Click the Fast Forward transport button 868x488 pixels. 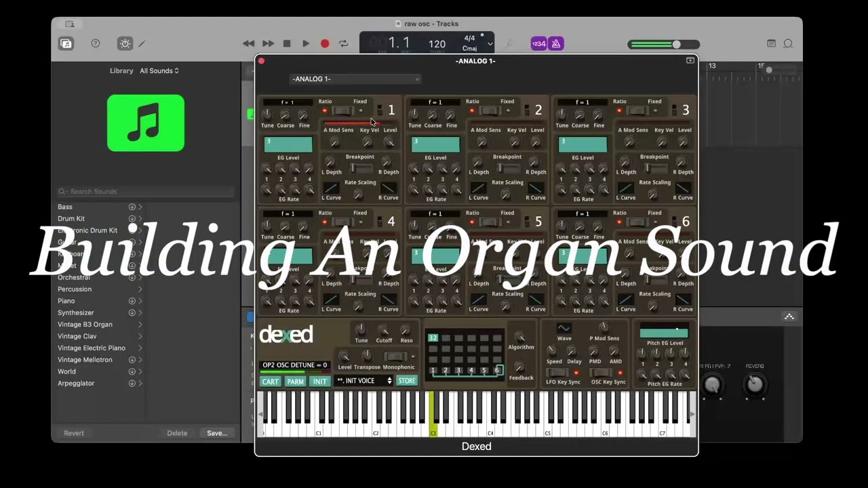coord(269,43)
